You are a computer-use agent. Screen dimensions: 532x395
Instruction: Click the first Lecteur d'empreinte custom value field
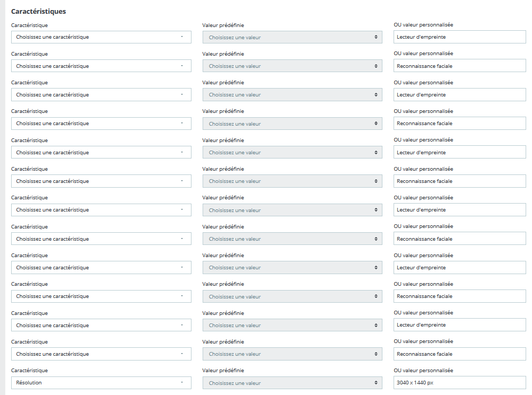pyautogui.click(x=460, y=37)
